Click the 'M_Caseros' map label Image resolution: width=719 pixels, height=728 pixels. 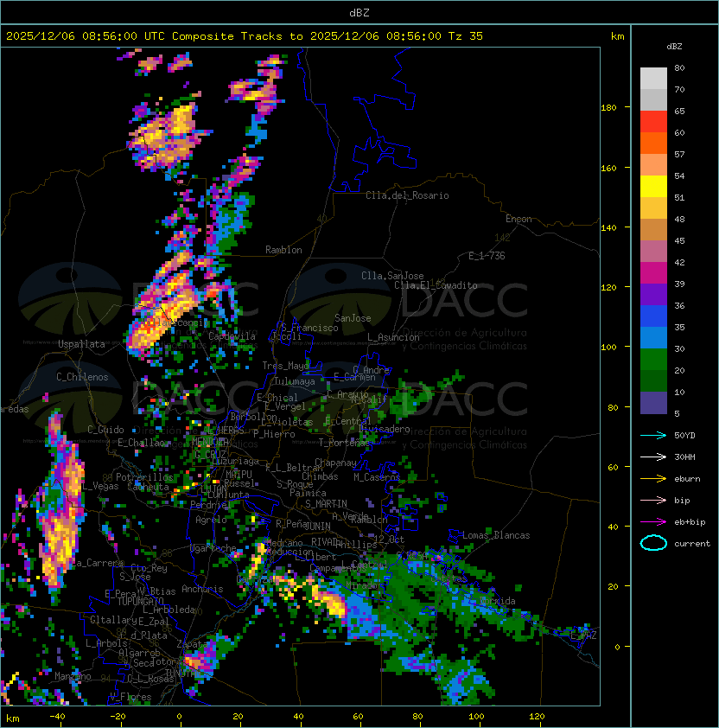pyautogui.click(x=377, y=476)
